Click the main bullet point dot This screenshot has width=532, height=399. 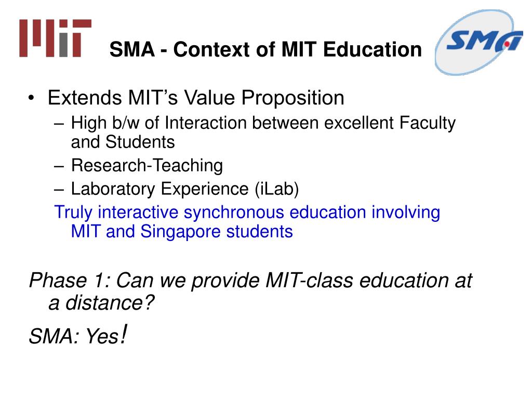(x=32, y=98)
